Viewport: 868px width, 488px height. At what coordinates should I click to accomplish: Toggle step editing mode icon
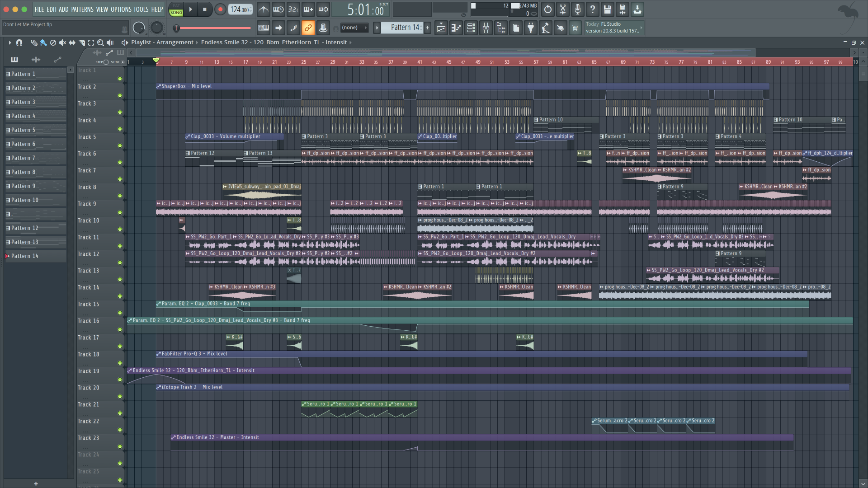pyautogui.click(x=293, y=28)
